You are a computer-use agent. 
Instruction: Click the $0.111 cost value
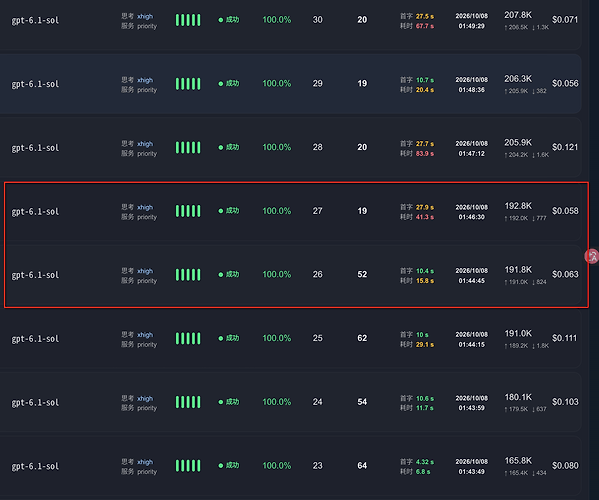[x=564, y=338]
